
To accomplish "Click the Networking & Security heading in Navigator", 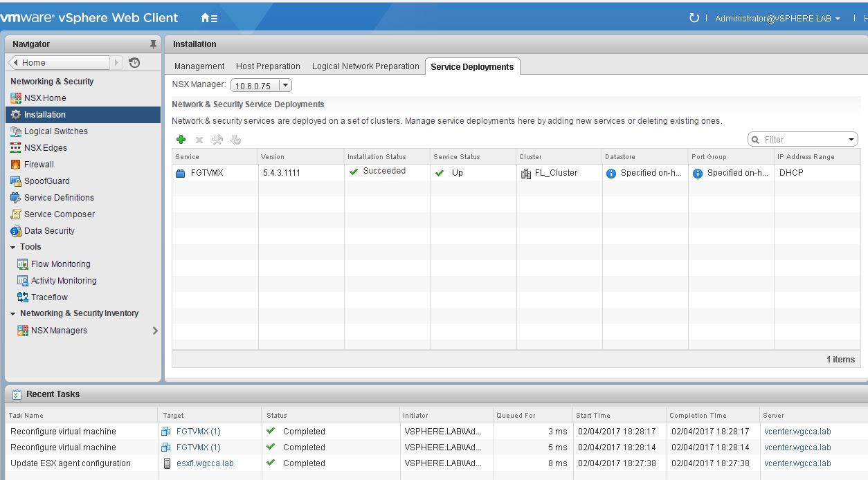I will (52, 82).
